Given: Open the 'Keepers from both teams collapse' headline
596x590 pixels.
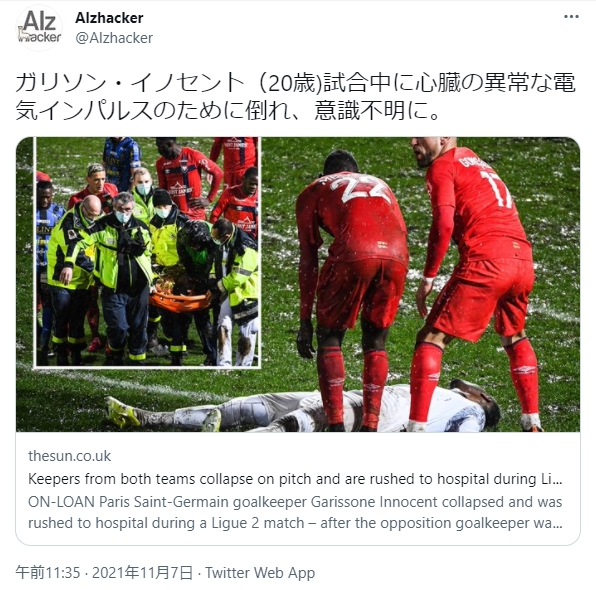Looking at the screenshot, I should (x=295, y=479).
